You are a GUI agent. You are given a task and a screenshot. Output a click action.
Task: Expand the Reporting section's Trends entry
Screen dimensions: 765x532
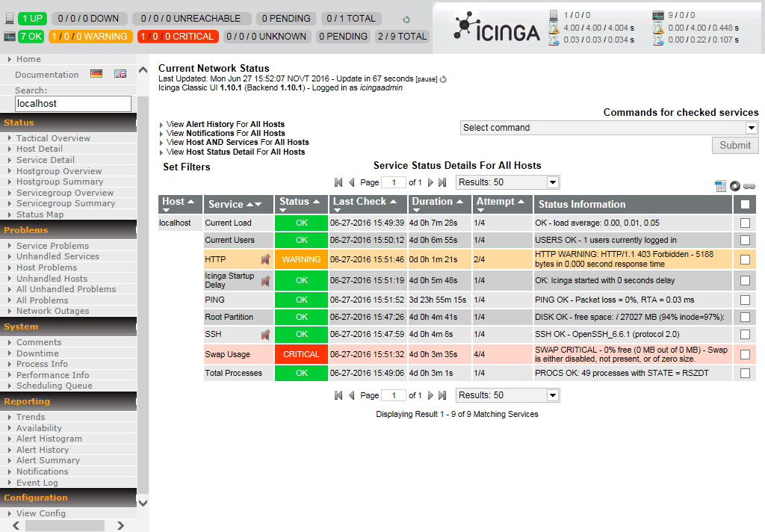coord(31,417)
